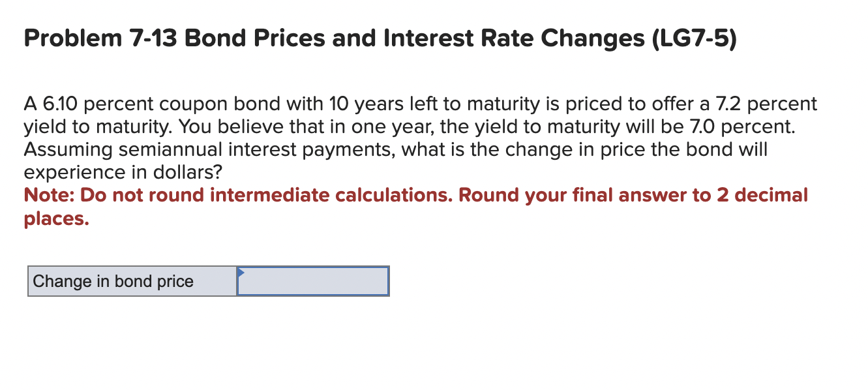
Task: Place cursor in the bond price entry field
Action: [313, 281]
